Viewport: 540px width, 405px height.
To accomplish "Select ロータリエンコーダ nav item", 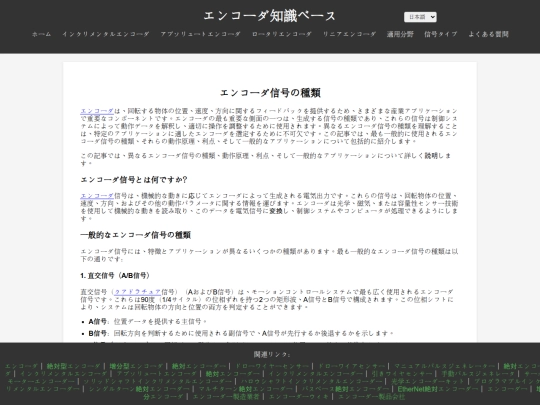I will tap(282, 34).
